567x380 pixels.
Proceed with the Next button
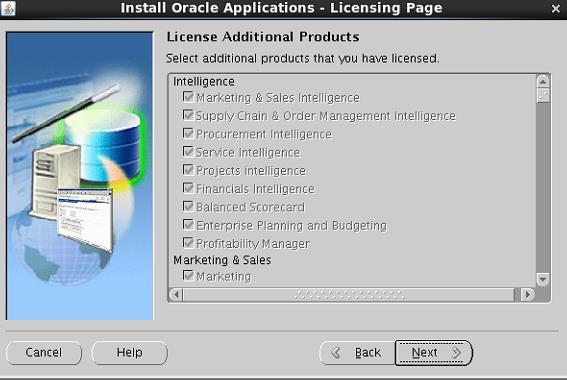[433, 353]
